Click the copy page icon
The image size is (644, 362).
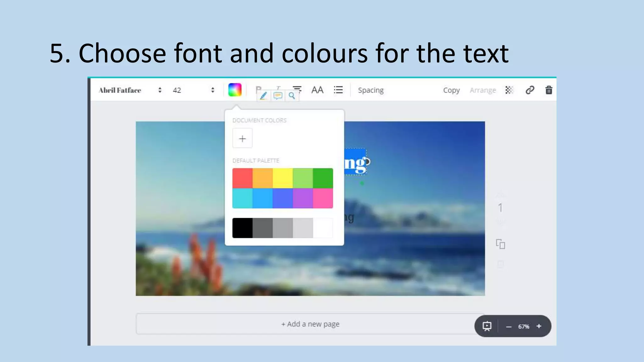[500, 244]
